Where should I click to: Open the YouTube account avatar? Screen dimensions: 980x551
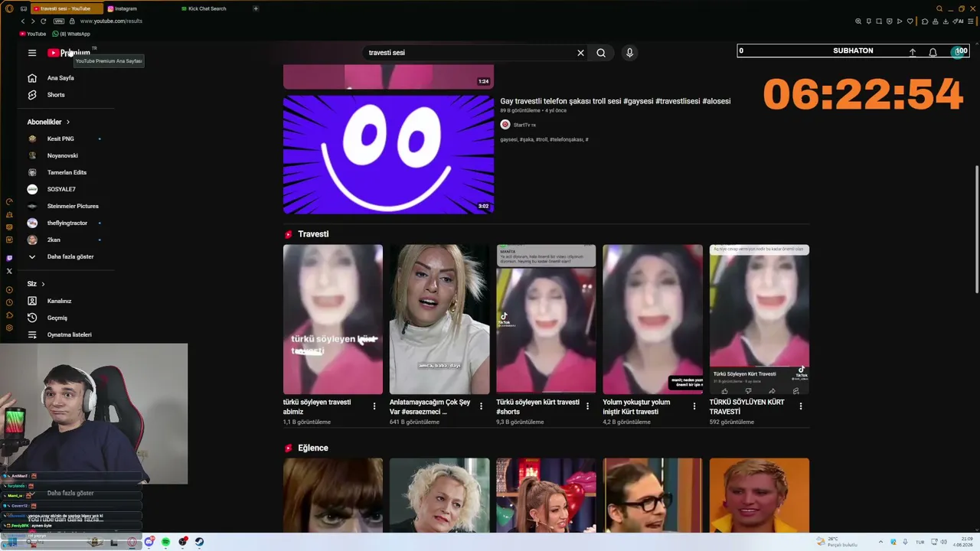click(958, 52)
